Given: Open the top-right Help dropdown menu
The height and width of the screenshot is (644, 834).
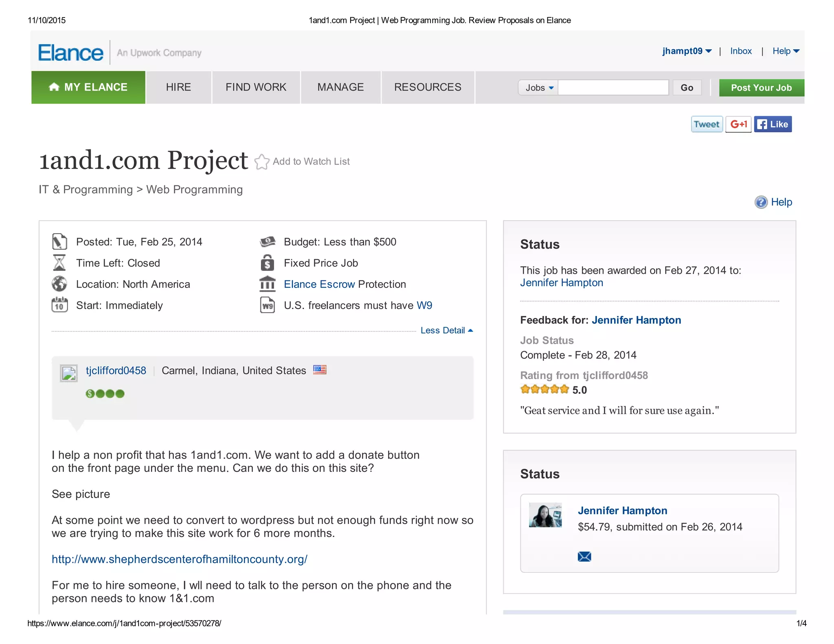Looking at the screenshot, I should coord(786,51).
